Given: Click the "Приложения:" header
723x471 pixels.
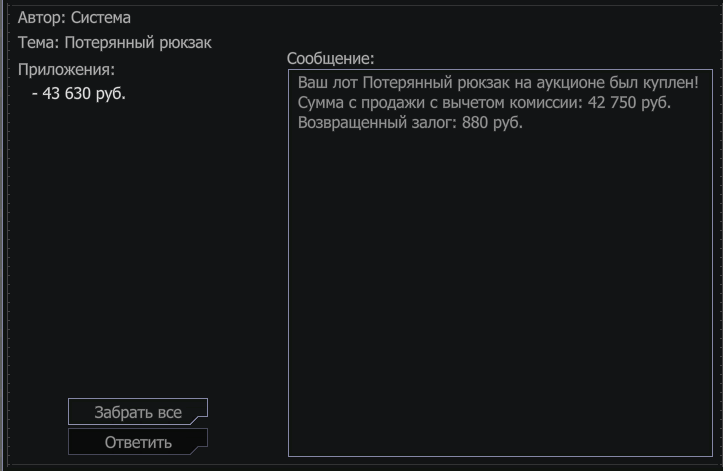Looking at the screenshot, I should (66, 70).
